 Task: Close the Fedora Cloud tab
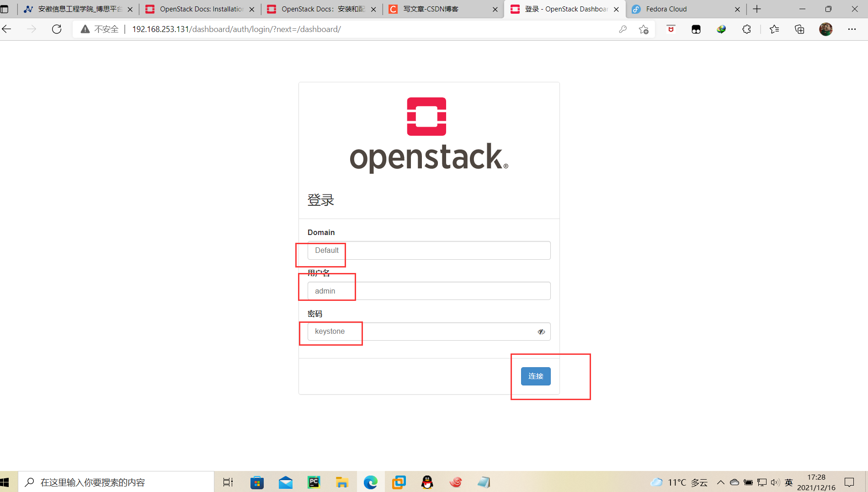pos(737,9)
